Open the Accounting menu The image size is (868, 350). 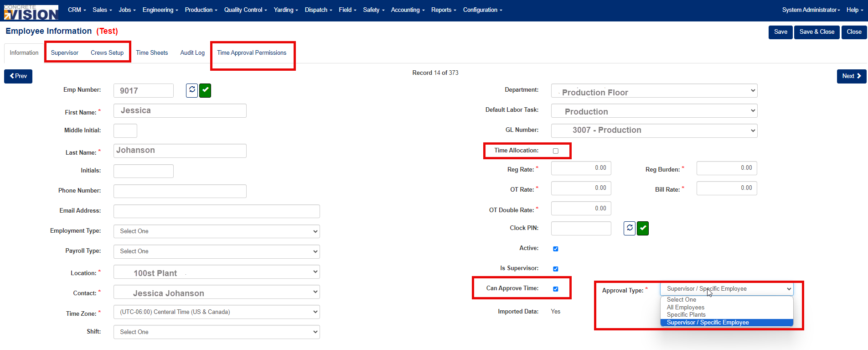[x=408, y=10]
